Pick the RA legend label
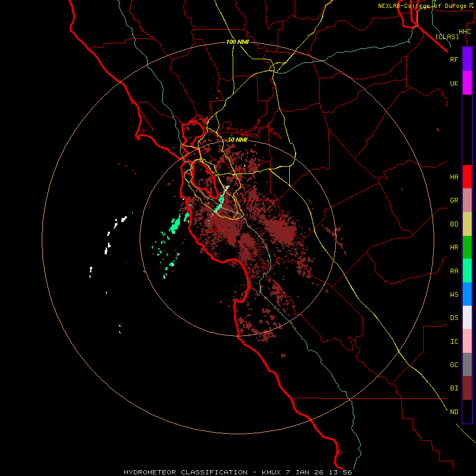The height and width of the screenshot is (476, 476). click(454, 271)
